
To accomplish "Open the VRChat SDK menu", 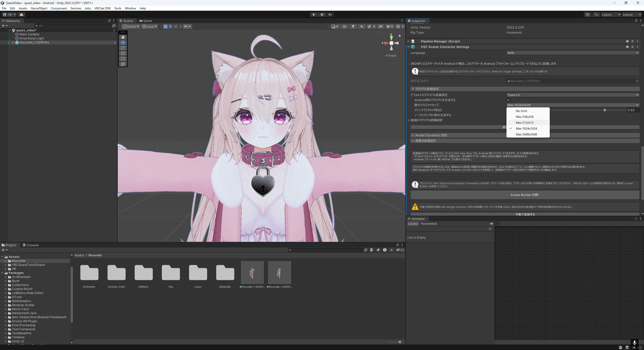I will click(102, 8).
